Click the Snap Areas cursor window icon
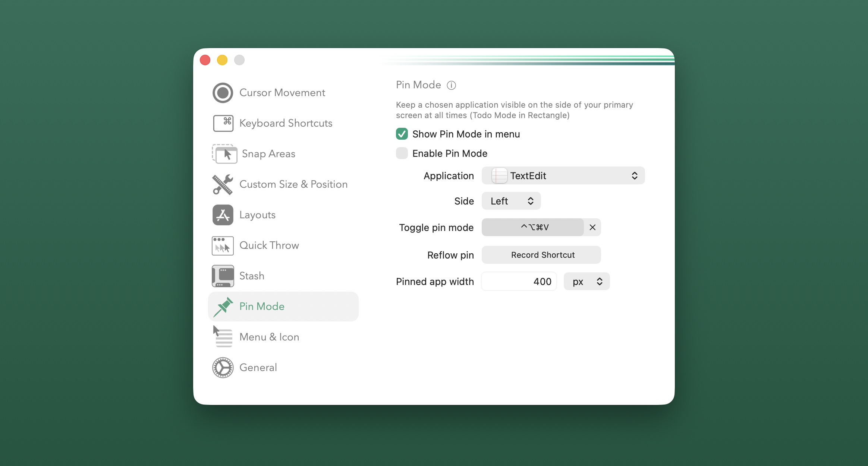The width and height of the screenshot is (868, 466). 224,154
